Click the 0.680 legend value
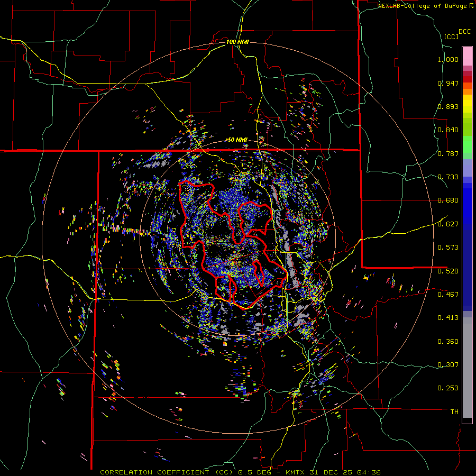The height and width of the screenshot is (476, 476). pyautogui.click(x=448, y=200)
